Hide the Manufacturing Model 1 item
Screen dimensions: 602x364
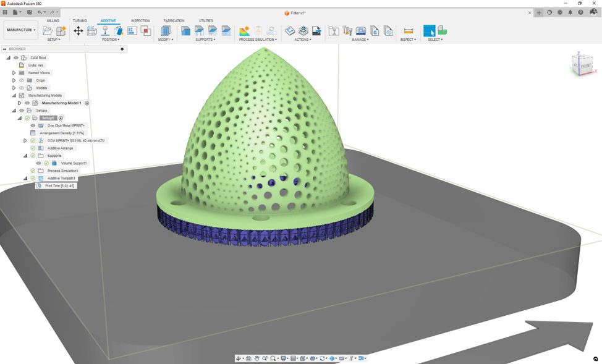coord(27,103)
